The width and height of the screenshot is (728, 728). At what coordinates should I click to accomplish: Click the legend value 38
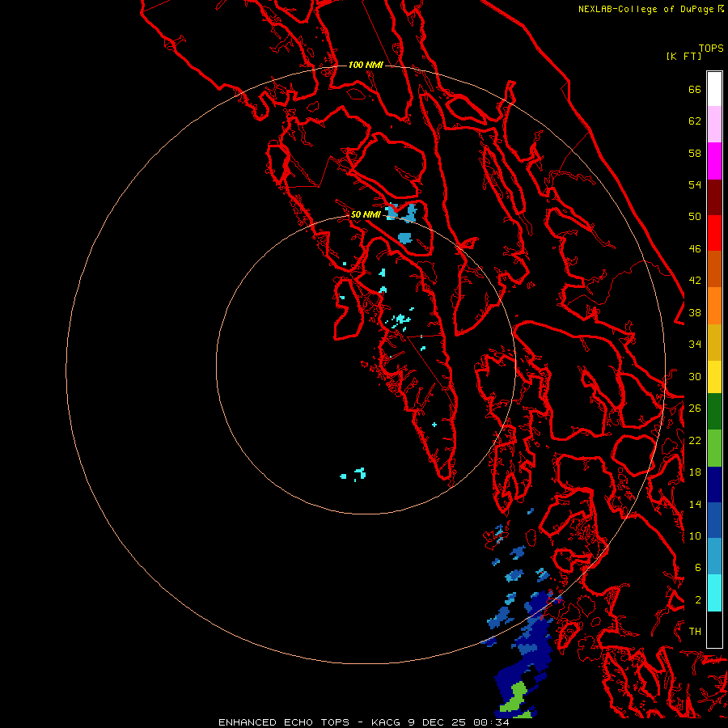coord(695,313)
